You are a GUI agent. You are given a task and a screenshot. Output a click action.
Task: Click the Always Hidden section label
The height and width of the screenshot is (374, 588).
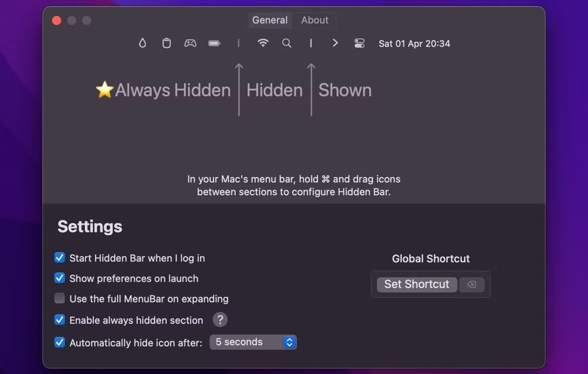coord(173,90)
